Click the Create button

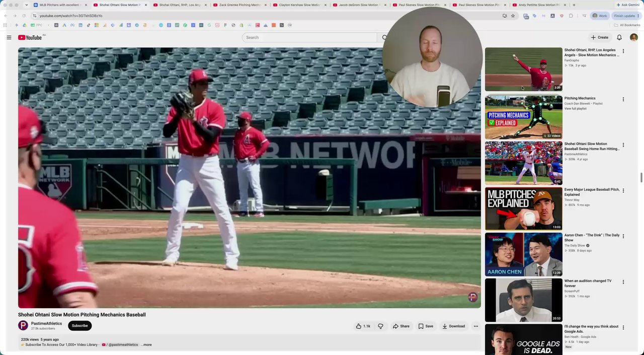(x=600, y=37)
